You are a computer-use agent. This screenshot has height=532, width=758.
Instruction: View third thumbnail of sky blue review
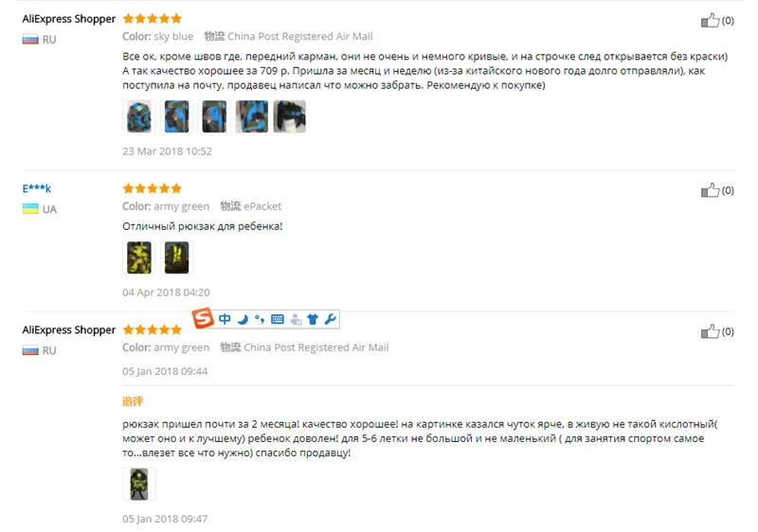(214, 116)
